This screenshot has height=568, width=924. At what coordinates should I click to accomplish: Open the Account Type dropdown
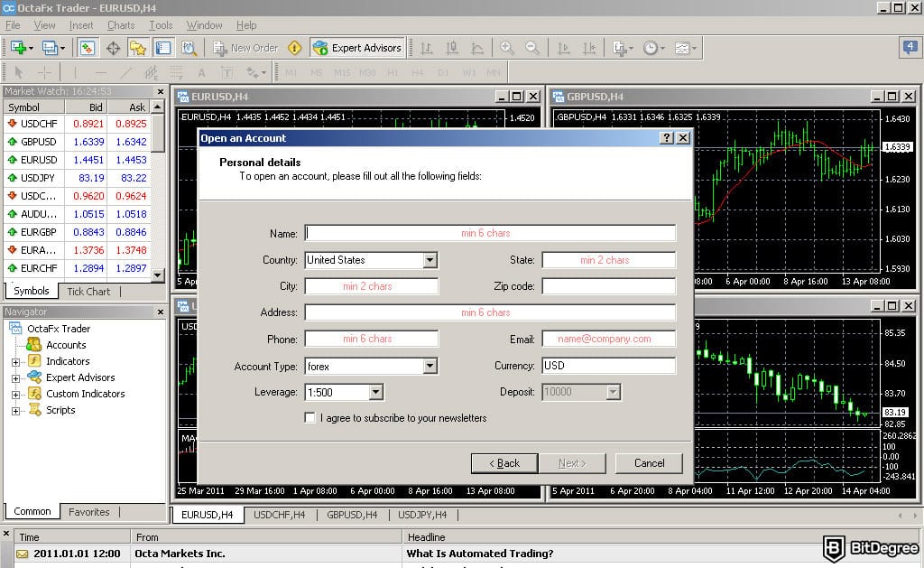tap(430, 367)
